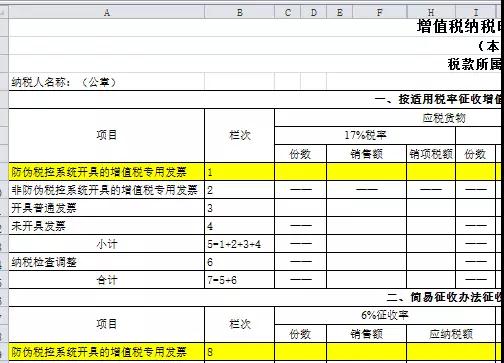Select the 17%税率 header cell
This screenshot has height=363, width=504.
tap(365, 136)
